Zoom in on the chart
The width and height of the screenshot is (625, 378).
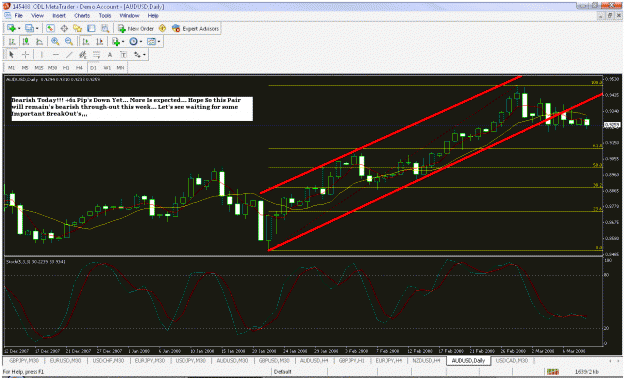55,41
